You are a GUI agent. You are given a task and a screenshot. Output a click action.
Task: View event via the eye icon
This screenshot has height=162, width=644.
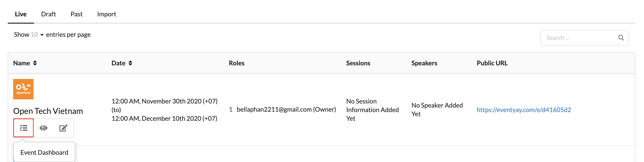(44, 128)
